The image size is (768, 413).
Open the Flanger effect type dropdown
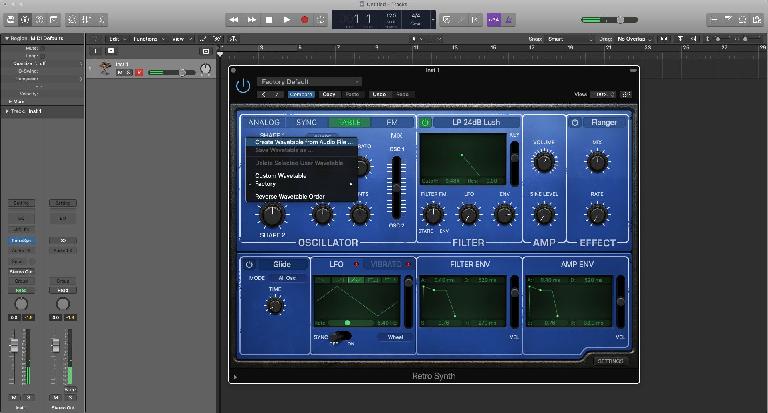click(604, 122)
